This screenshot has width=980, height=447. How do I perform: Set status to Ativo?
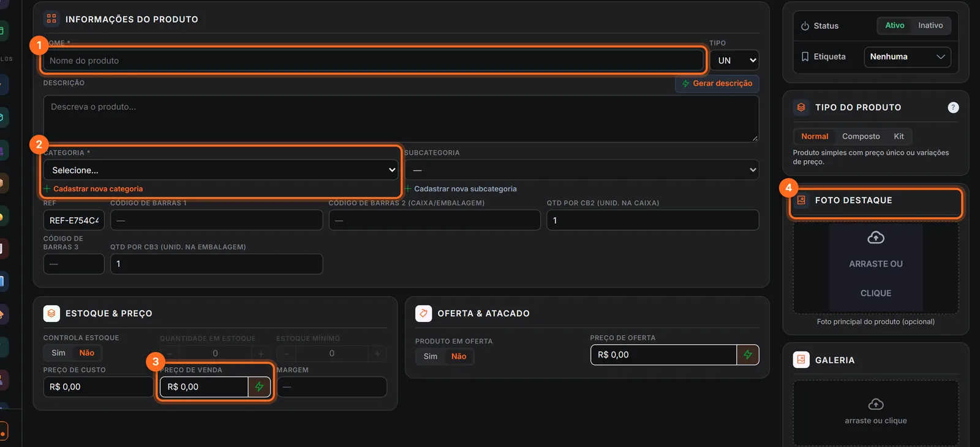point(894,25)
